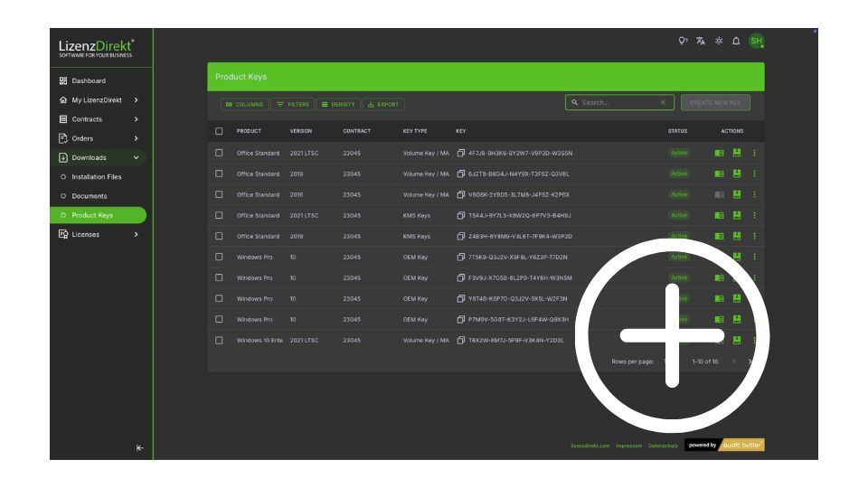868x488 pixels.
Task: Switch language with the translate icon
Action: pyautogui.click(x=701, y=41)
